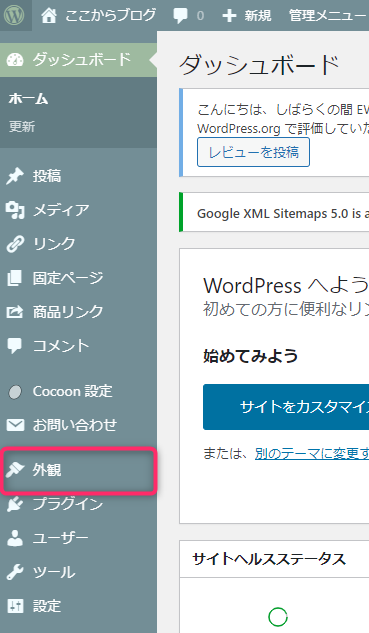Viewport: 369px width, 633px height.
Task: Click the plug icon for プラグイン
Action: pos(15,504)
